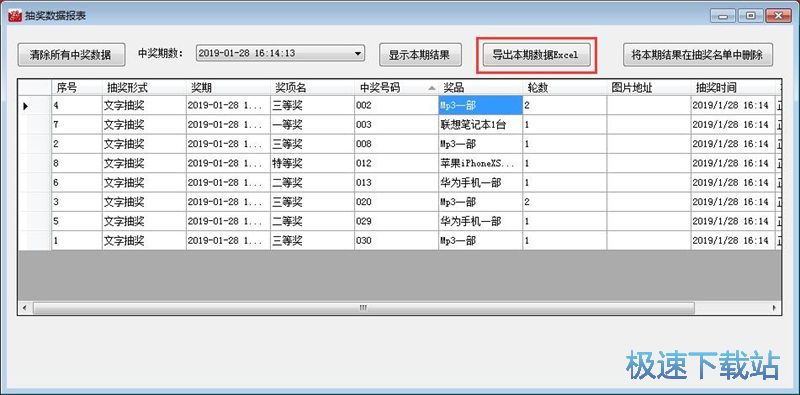Screen dimensions: 800x395
Task: Click 将本期结果在抽奖名单中删除 button
Action: tap(697, 55)
